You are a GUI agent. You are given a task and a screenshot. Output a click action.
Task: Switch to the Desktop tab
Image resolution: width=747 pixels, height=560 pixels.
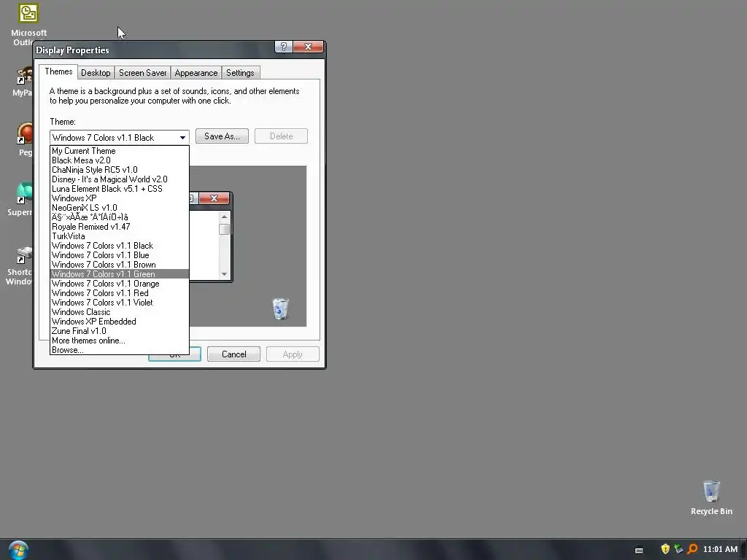click(96, 73)
